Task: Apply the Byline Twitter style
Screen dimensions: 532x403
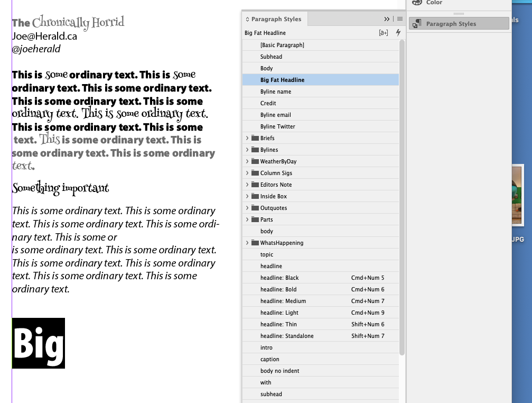Action: (x=321, y=126)
